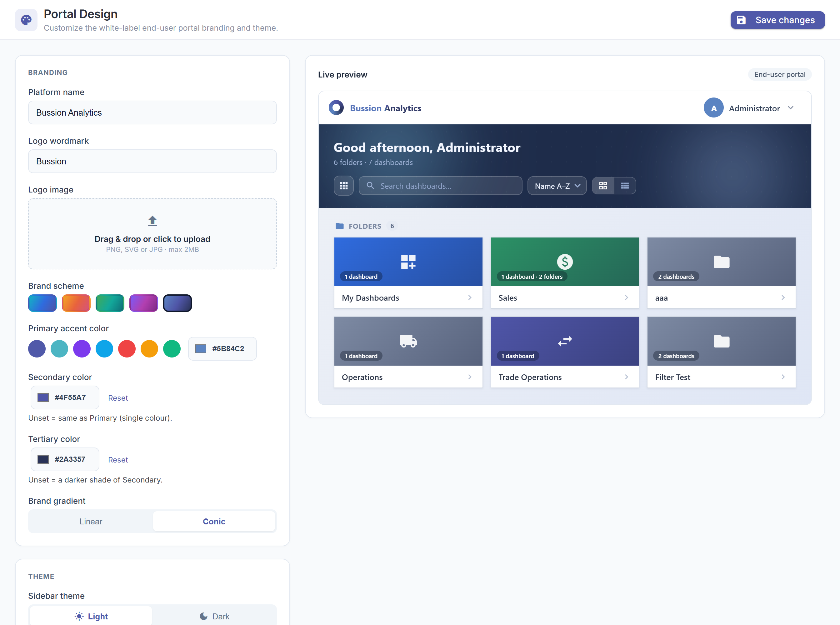Click the upload arrow icon in Logo image
The image size is (840, 625).
pyautogui.click(x=152, y=221)
